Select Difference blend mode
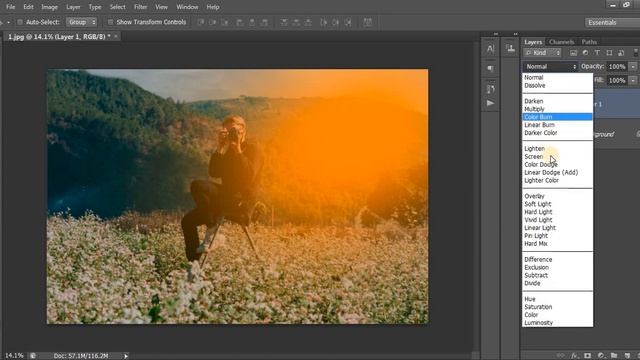 pos(558,259)
